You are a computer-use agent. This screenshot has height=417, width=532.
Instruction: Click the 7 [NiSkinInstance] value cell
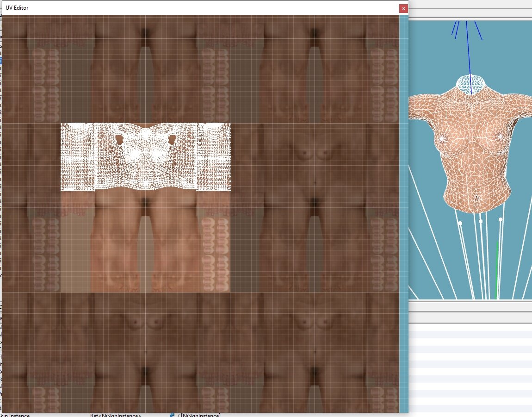(198, 415)
